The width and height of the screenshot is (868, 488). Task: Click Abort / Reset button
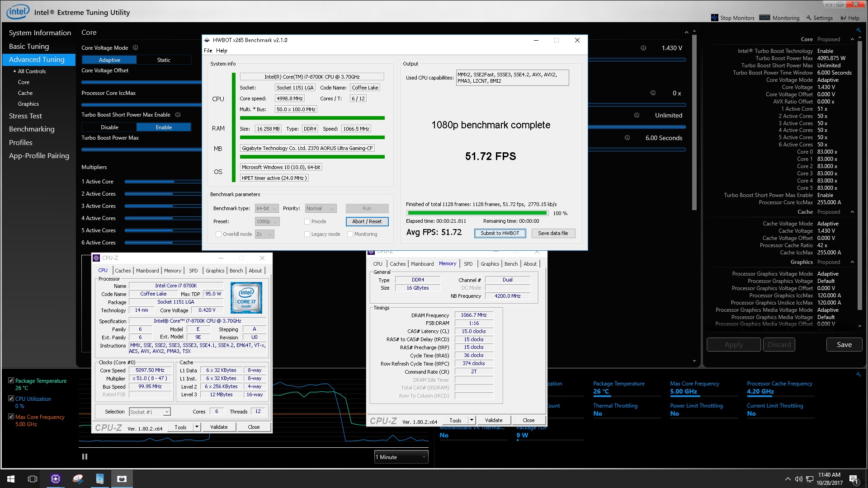[x=367, y=221]
